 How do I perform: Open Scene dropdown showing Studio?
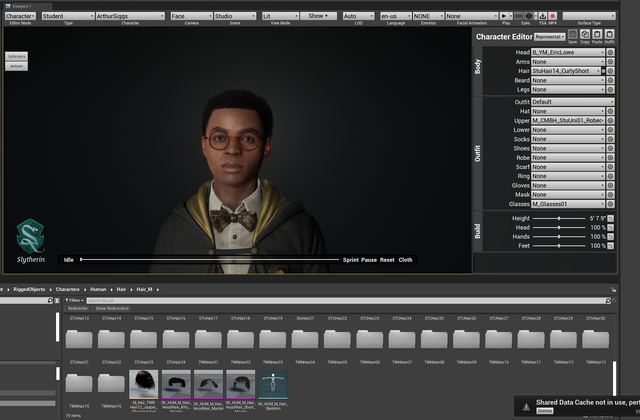pyautogui.click(x=235, y=16)
